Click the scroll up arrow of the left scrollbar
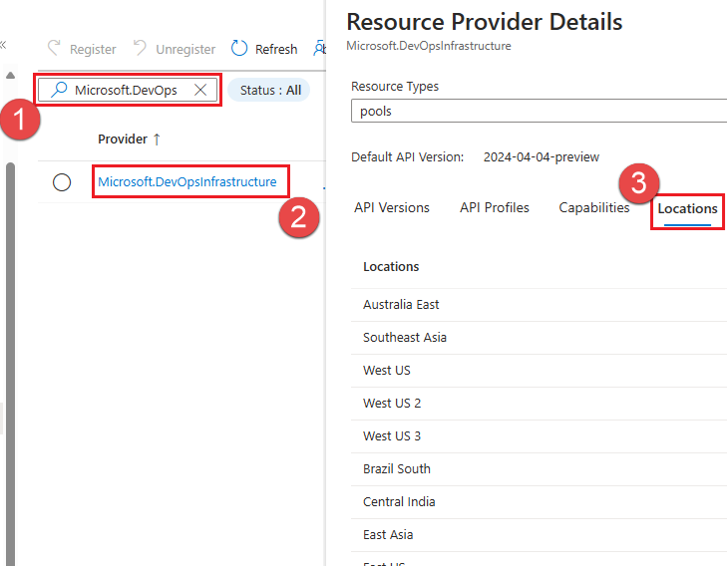 click(10, 75)
